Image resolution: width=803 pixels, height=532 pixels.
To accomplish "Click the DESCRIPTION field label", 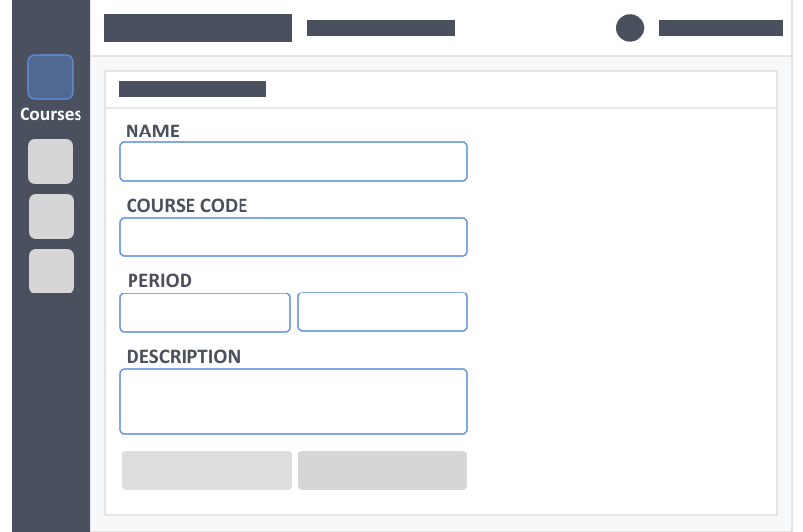I will (184, 357).
